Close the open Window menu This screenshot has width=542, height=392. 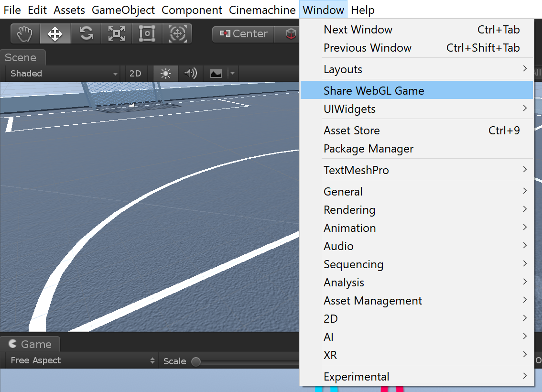tap(323, 10)
